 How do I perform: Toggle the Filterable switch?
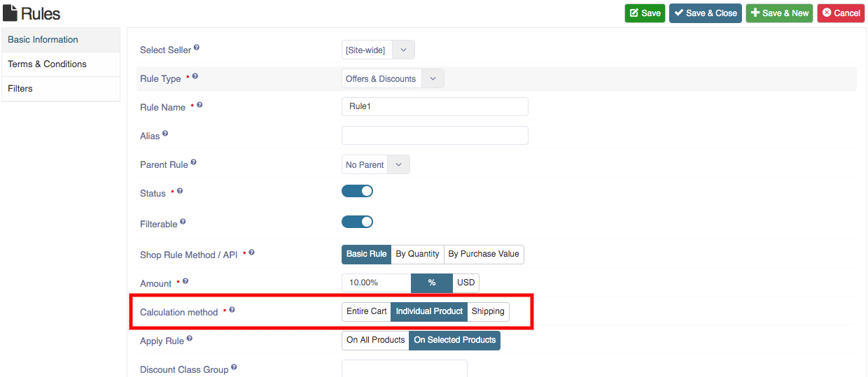(x=357, y=222)
